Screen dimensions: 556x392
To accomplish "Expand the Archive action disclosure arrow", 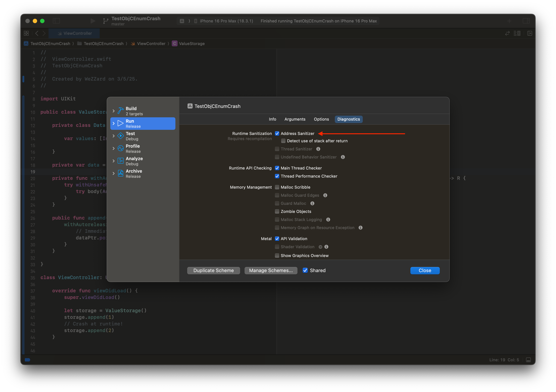I will tap(114, 173).
